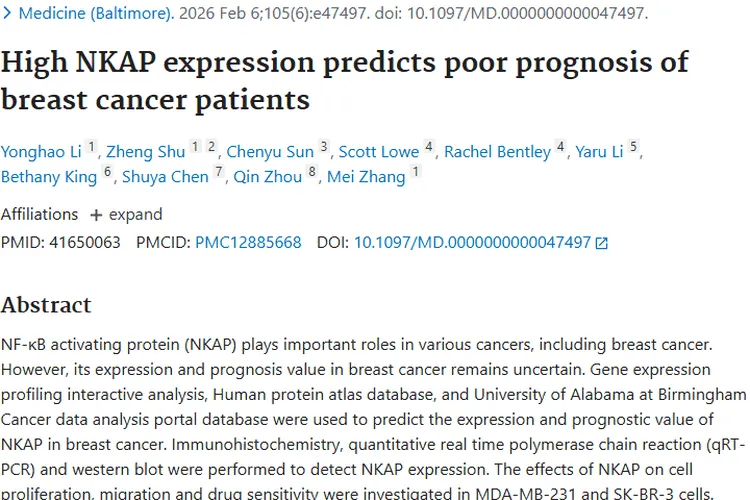View author Rachel Bentley's publications

pos(497,152)
